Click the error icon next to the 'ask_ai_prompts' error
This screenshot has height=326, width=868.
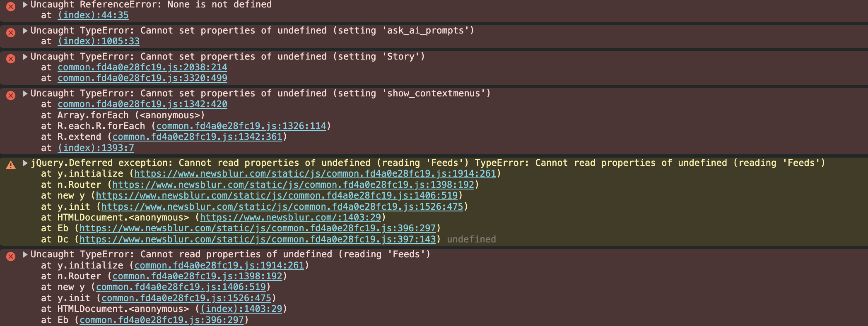click(11, 33)
